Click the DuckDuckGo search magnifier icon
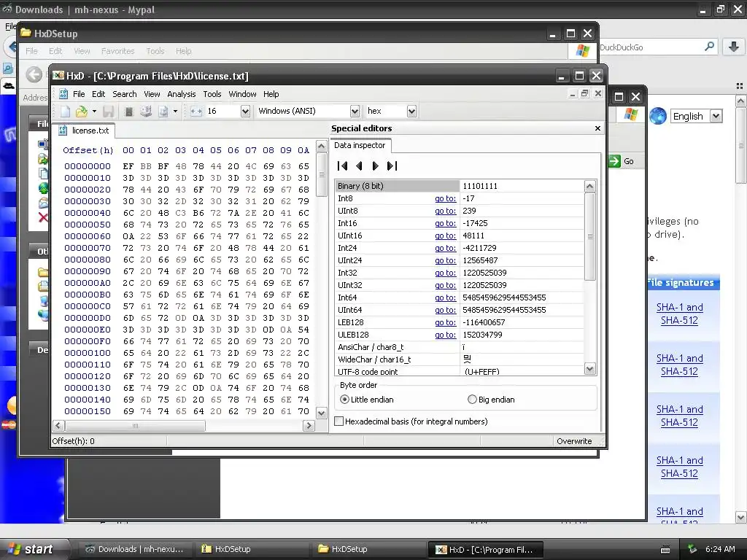 tap(709, 47)
